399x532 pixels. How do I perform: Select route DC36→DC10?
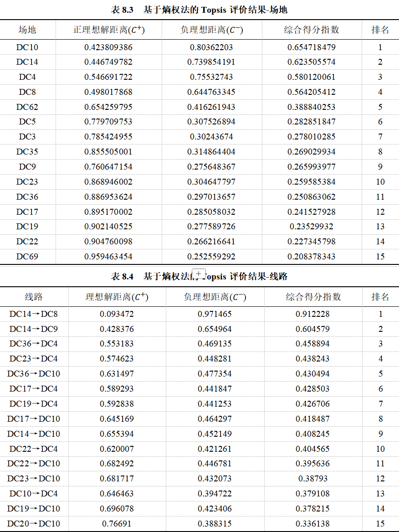(x=34, y=374)
